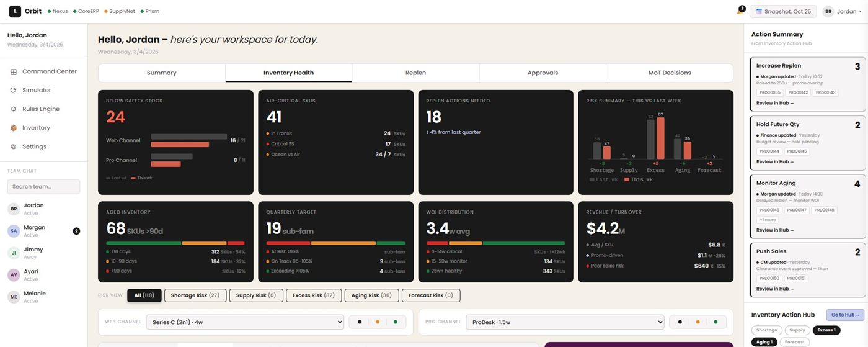Click the PRD00146 SKU tag
868x347 pixels.
pos(771,210)
